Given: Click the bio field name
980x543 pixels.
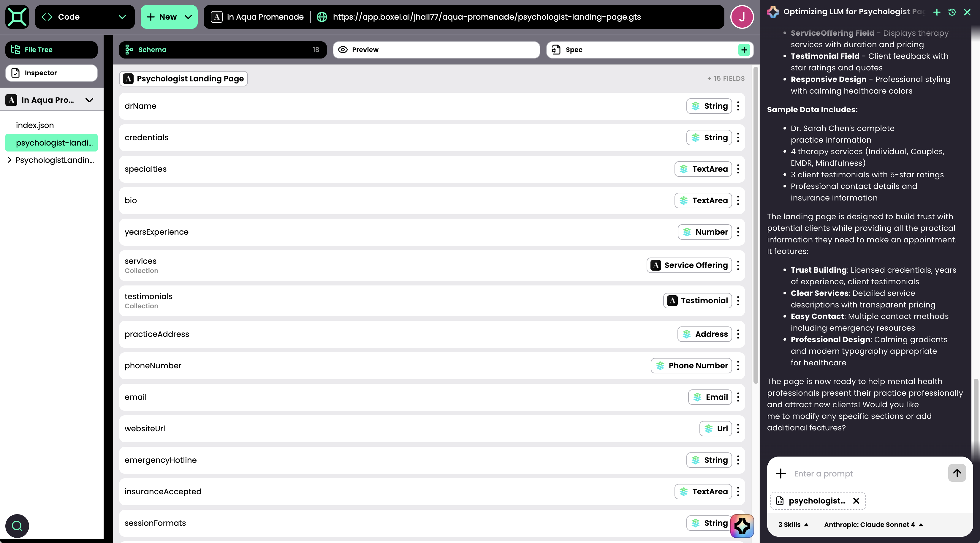Looking at the screenshot, I should click(131, 201).
